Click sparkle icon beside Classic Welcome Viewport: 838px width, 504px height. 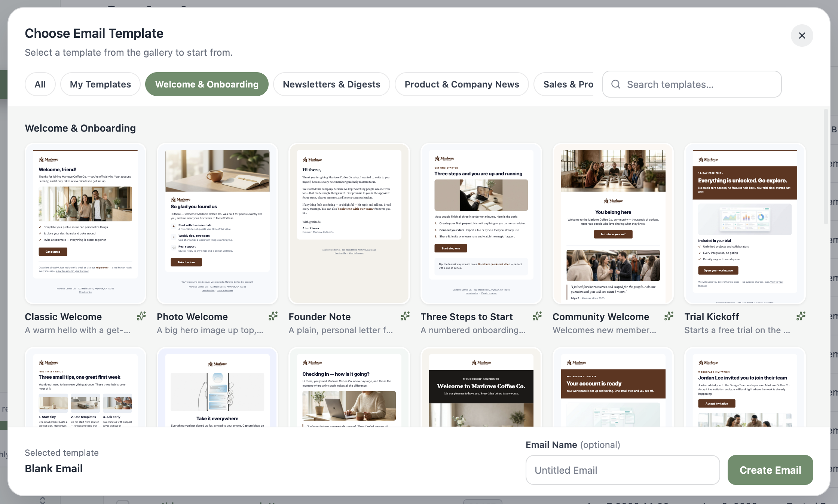point(141,316)
